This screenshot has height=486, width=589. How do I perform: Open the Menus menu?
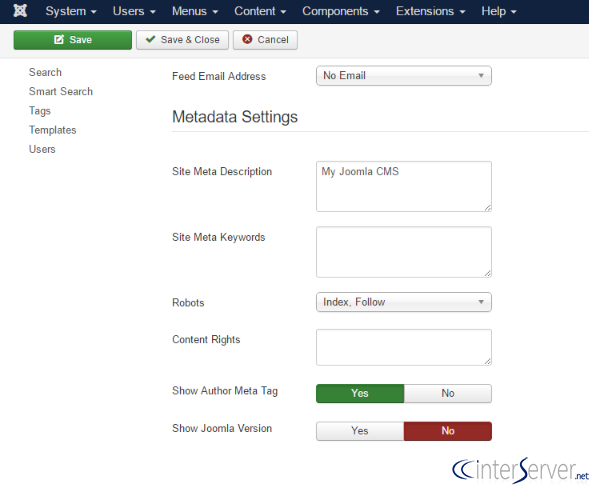(x=195, y=11)
